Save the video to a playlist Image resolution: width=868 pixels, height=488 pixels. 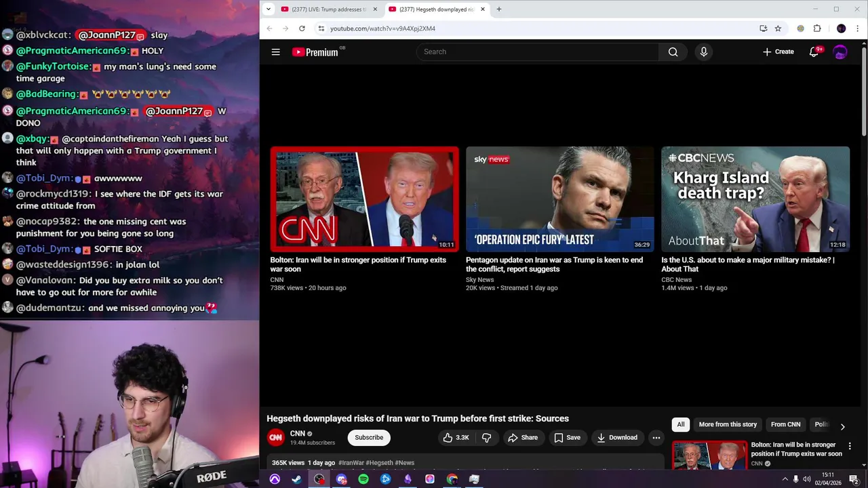click(x=567, y=438)
